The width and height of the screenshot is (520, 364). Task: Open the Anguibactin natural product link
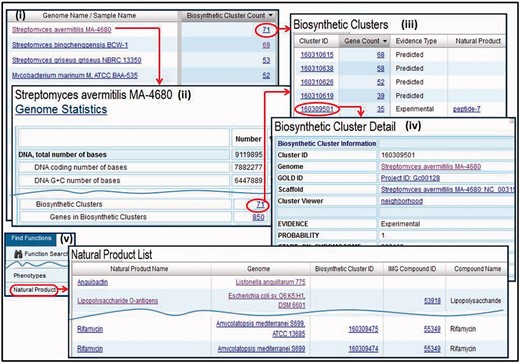point(92,282)
